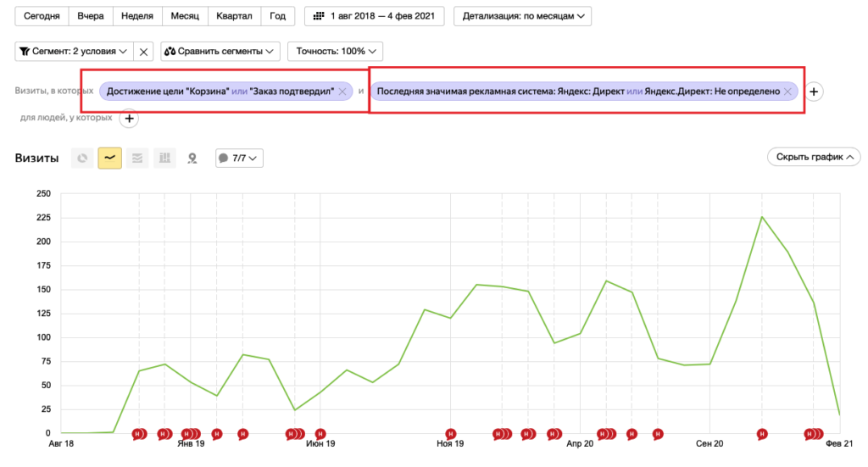Click the Янв 19 axis label
This screenshot has width=868, height=467.
point(191,444)
